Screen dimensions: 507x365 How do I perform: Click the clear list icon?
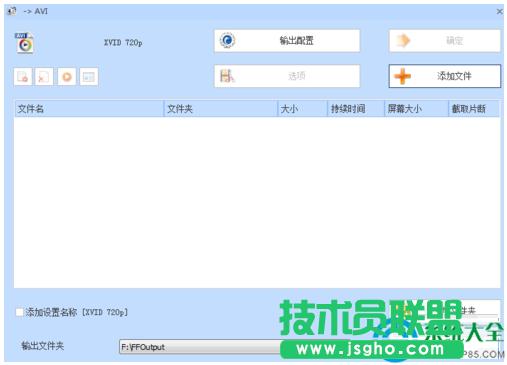click(x=44, y=77)
